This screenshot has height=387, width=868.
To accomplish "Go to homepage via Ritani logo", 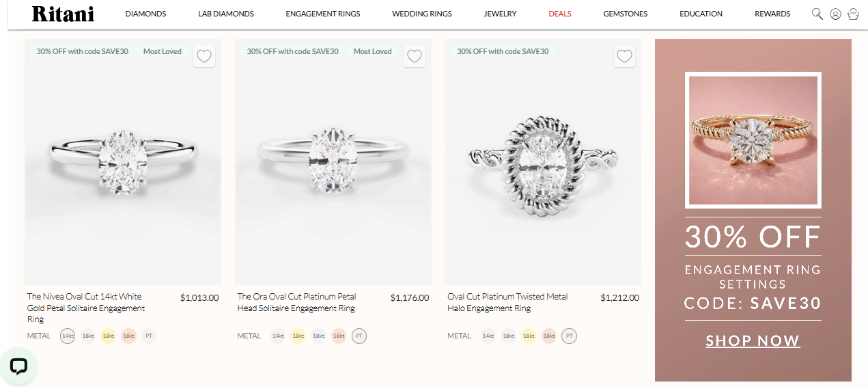I will [63, 14].
